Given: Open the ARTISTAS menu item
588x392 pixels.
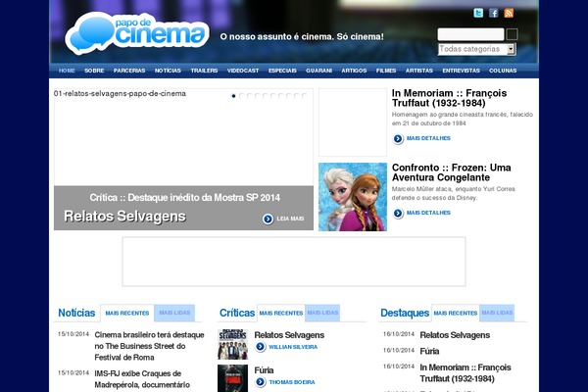Looking at the screenshot, I should pos(418,71).
